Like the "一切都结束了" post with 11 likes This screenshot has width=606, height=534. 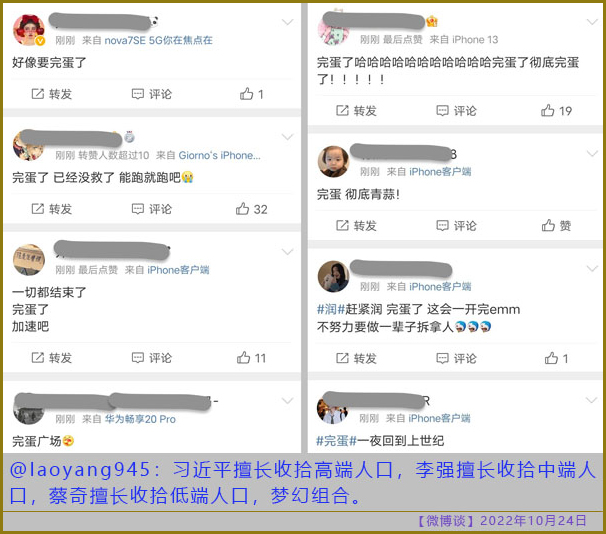tap(251, 358)
